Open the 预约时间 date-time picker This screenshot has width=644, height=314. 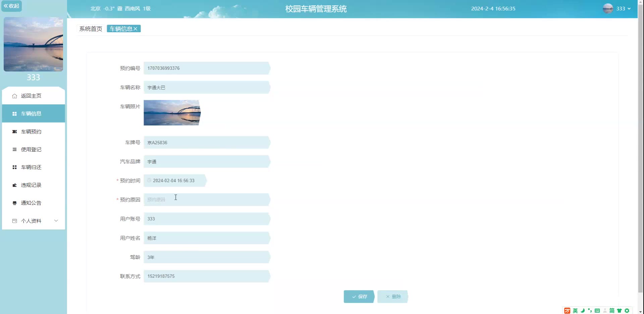click(x=175, y=180)
